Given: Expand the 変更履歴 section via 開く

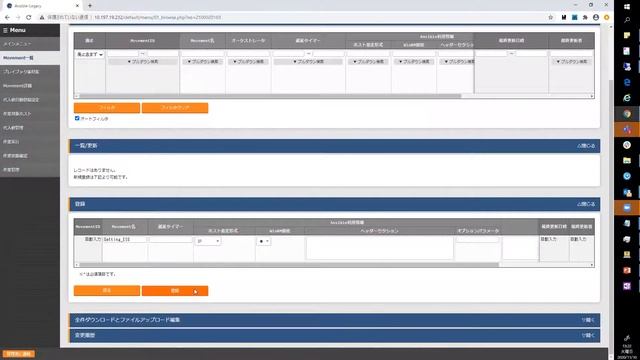Looking at the screenshot, I should point(588,335).
